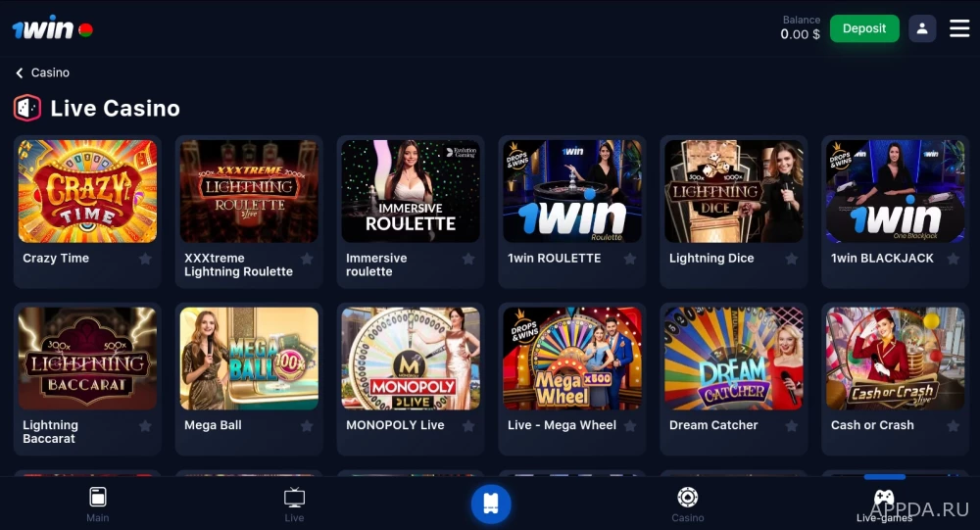This screenshot has height=530, width=980.
Task: Open the Lightning Dice title link
Action: click(711, 258)
